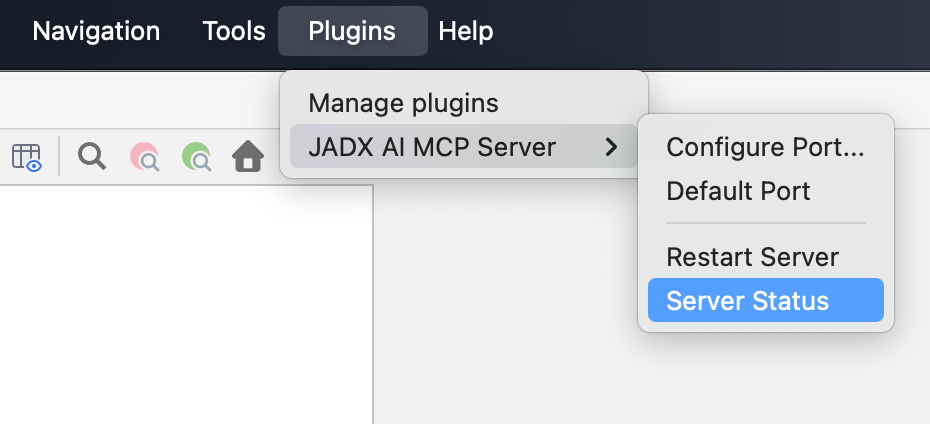This screenshot has height=424, width=930.
Task: Click the table preview icon with eye
Action: pos(27,157)
